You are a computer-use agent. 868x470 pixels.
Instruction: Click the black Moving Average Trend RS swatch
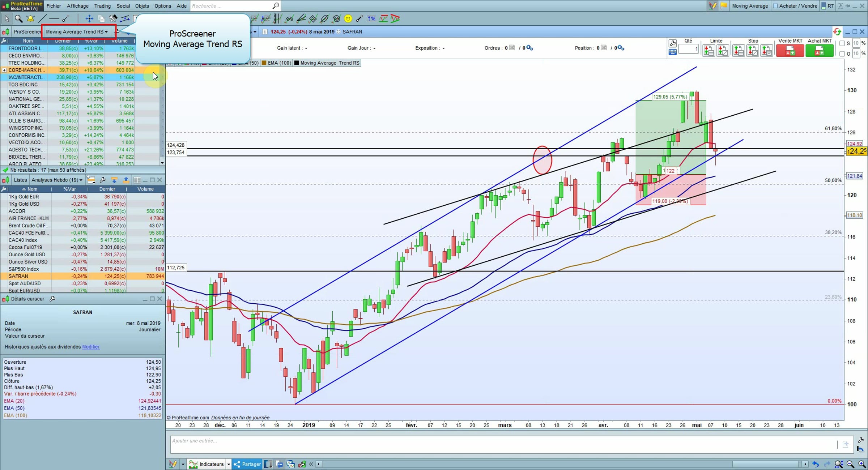(297, 63)
